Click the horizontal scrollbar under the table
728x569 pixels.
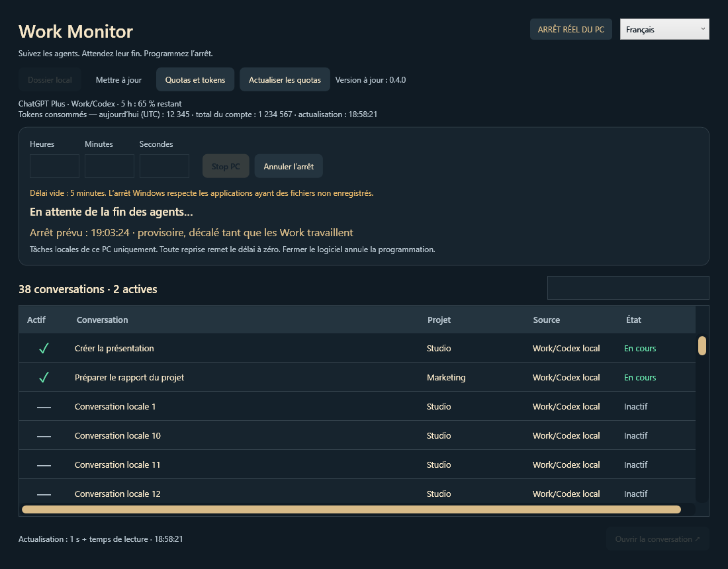pos(351,509)
